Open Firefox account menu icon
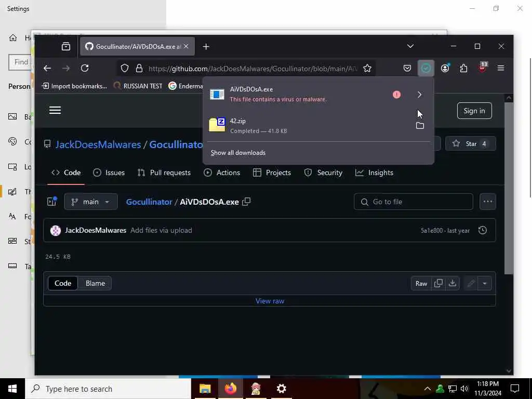This screenshot has height=399, width=532. pyautogui.click(x=445, y=68)
